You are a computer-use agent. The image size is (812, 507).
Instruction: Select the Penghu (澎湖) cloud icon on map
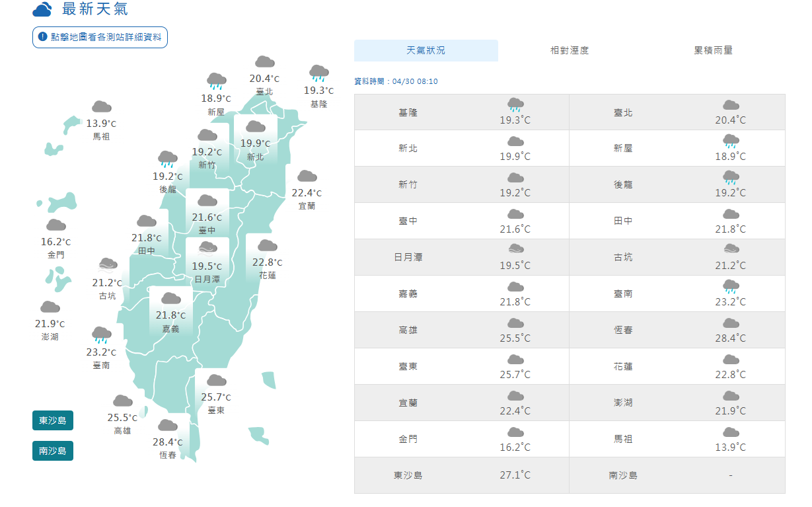pos(50,307)
